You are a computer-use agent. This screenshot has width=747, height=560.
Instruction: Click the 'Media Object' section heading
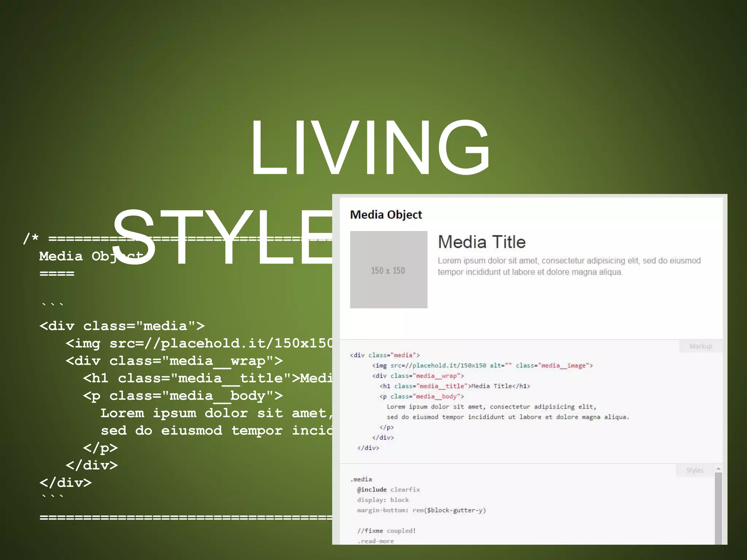[x=386, y=214]
